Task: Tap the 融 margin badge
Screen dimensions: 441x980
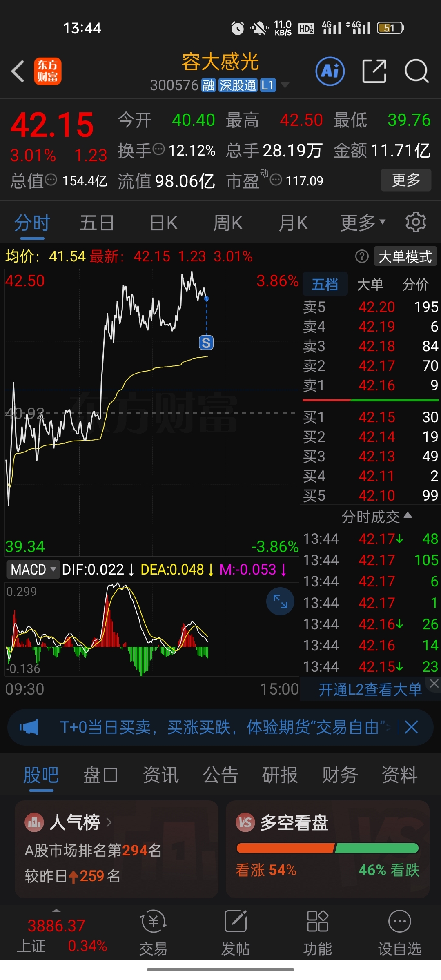Action: 208,85
